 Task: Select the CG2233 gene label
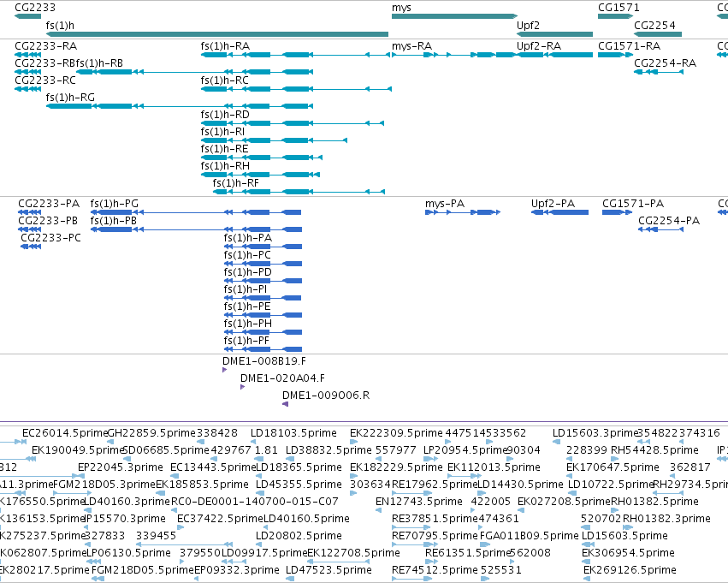point(35,8)
